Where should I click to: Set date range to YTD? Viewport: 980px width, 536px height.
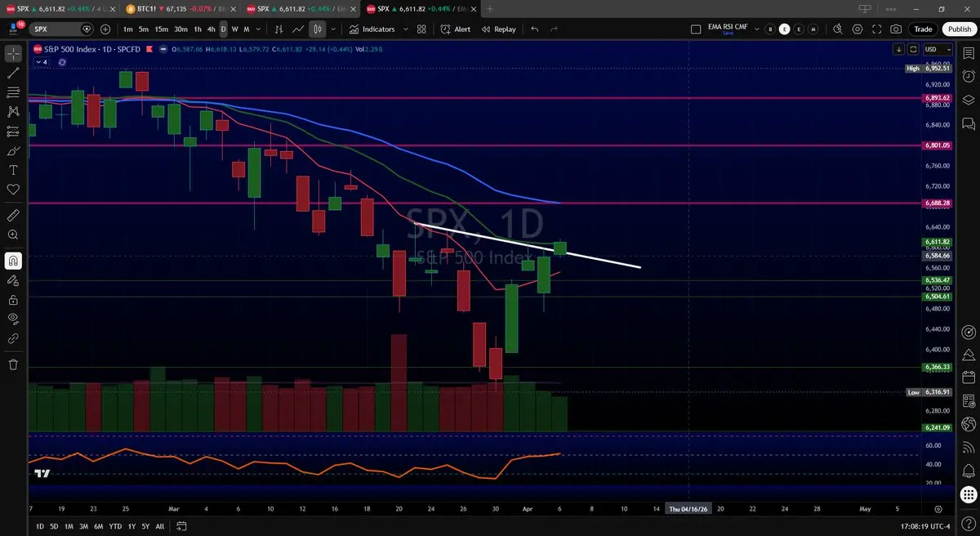115,525
